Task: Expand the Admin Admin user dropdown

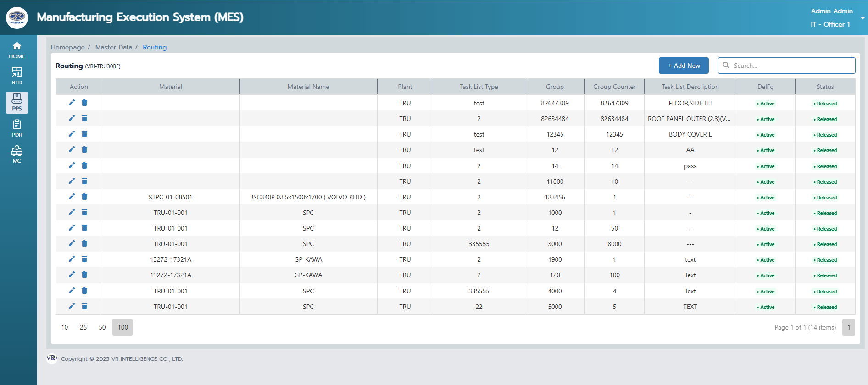Action: (862, 18)
